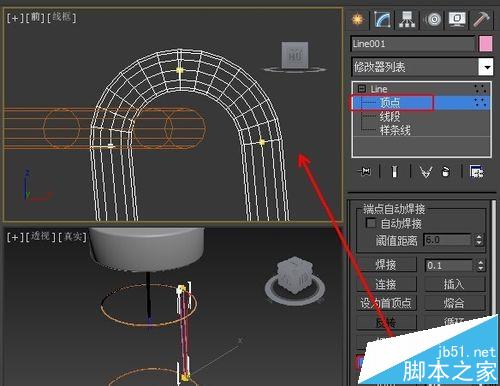
Task: Open the Create command panel tab
Action: (x=358, y=19)
